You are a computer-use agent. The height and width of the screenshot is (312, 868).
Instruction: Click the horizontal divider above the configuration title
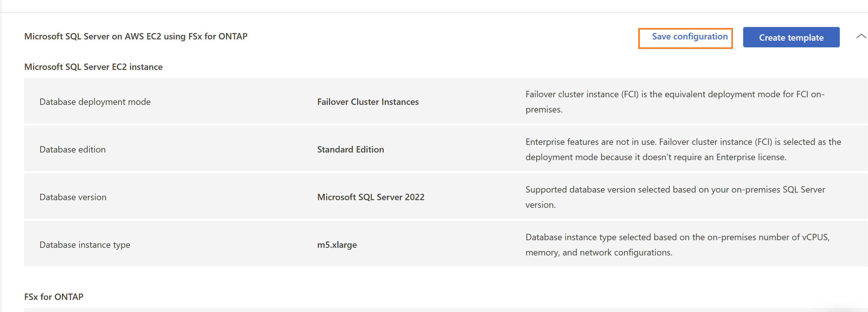(434, 13)
